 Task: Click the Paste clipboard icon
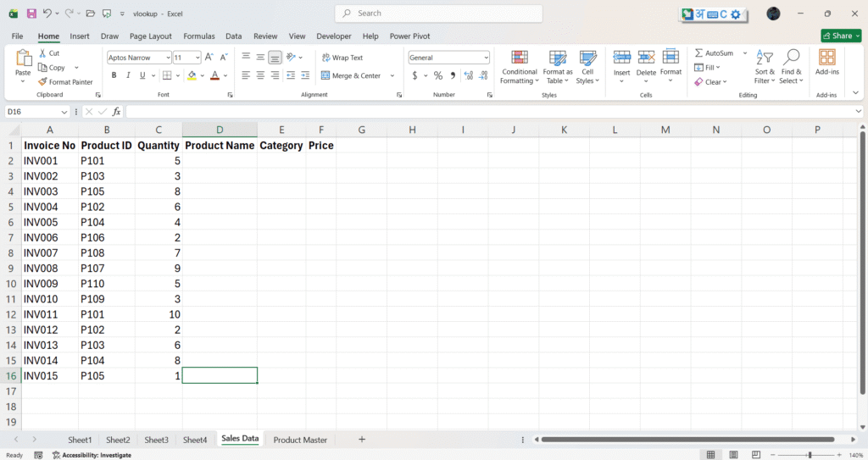tap(23, 58)
